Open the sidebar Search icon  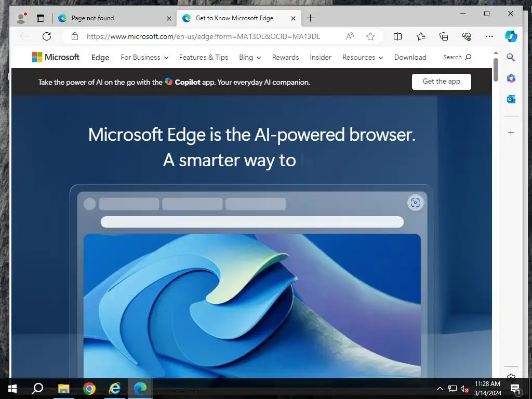[511, 57]
